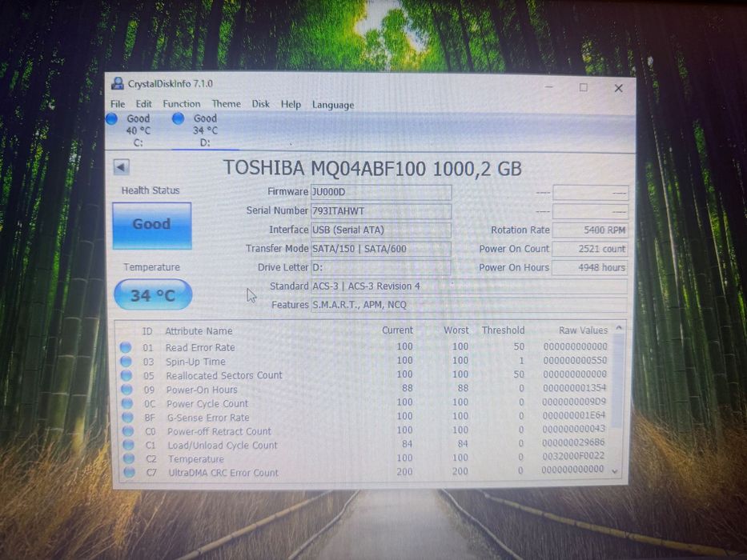The width and height of the screenshot is (747, 560).
Task: Open the Function menu
Action: (182, 104)
